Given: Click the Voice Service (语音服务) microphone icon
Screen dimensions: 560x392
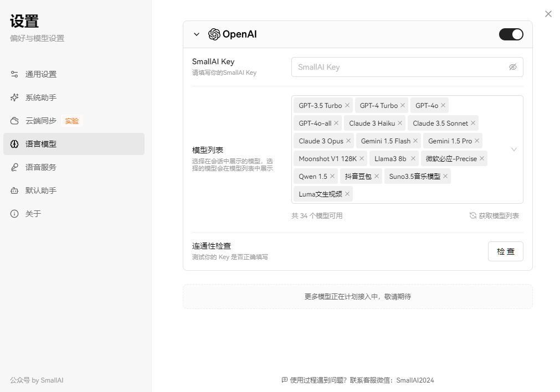Looking at the screenshot, I should [14, 167].
